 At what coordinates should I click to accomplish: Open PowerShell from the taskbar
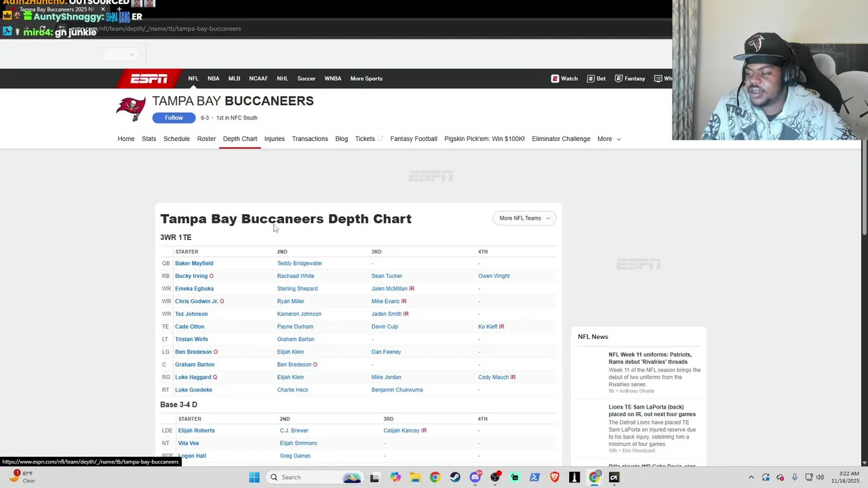pyautogui.click(x=534, y=477)
